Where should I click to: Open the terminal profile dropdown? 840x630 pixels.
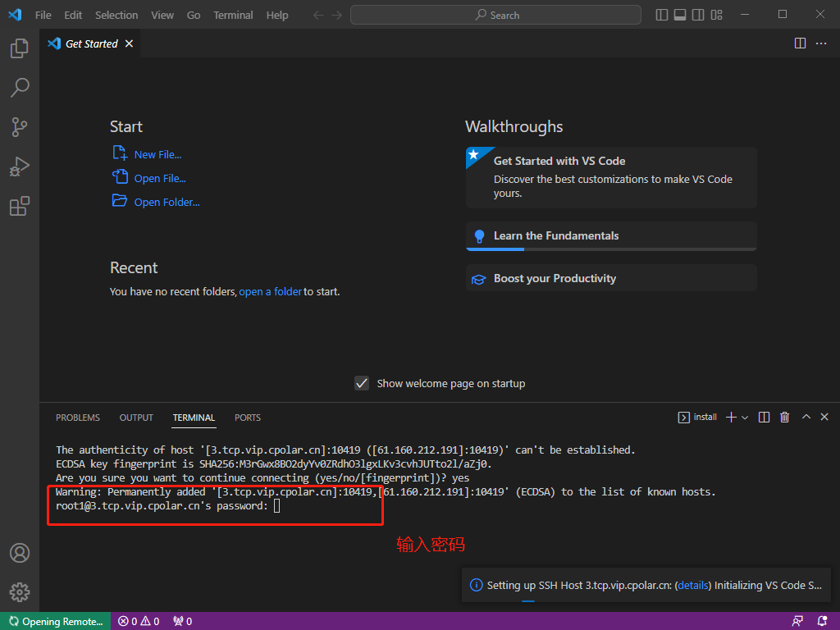(x=743, y=417)
